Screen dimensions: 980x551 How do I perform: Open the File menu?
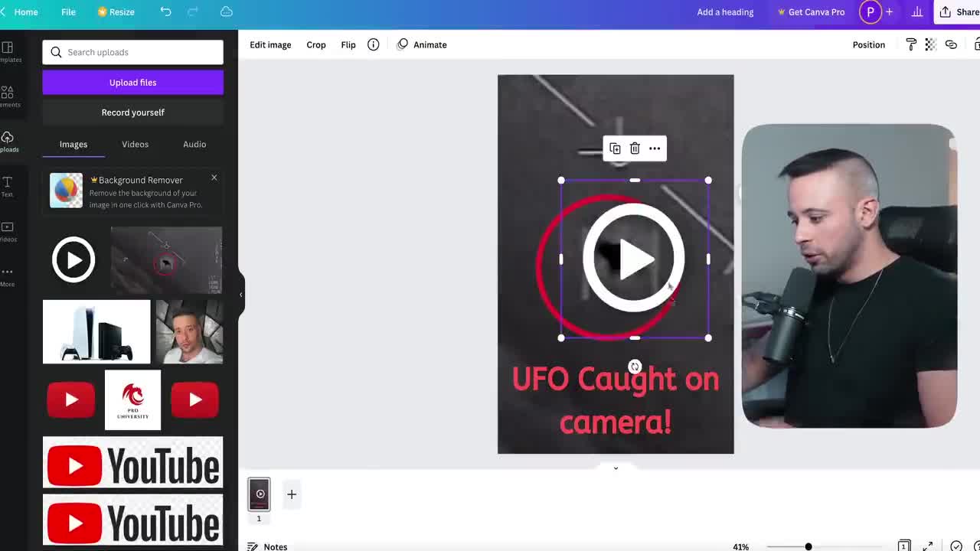pos(68,11)
